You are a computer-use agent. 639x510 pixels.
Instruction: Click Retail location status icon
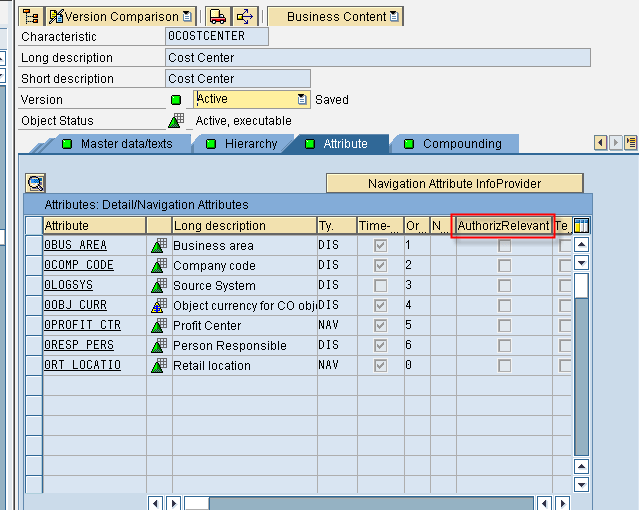pyautogui.click(x=159, y=365)
